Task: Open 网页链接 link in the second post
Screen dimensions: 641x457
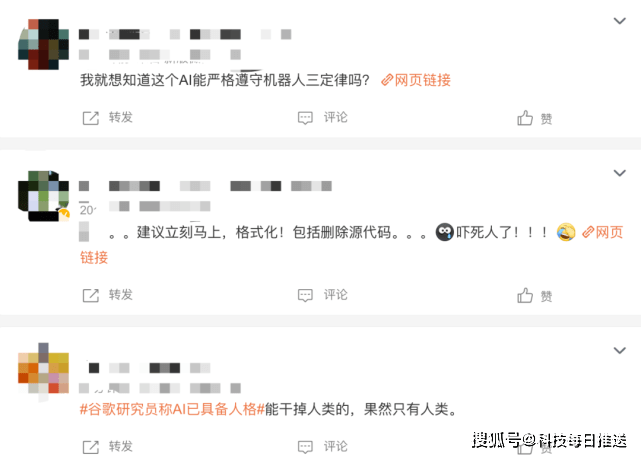Action: 602,232
